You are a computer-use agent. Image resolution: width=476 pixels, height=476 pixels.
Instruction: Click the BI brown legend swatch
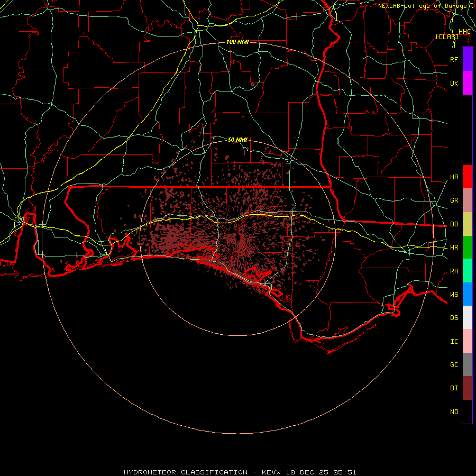click(467, 388)
